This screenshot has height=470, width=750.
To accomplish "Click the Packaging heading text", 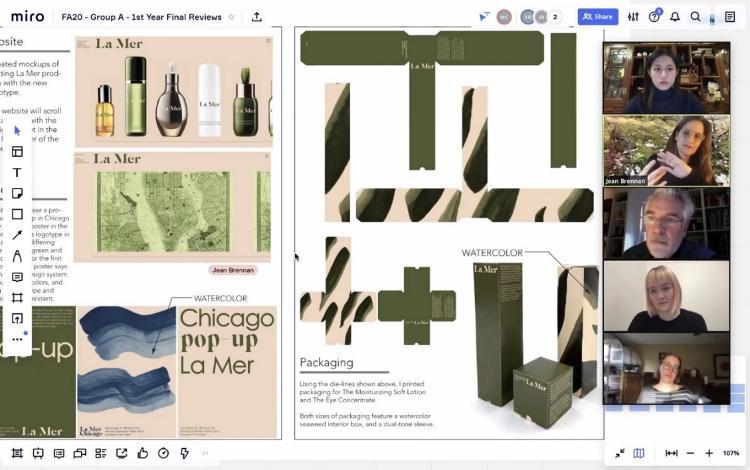I will [x=327, y=362].
